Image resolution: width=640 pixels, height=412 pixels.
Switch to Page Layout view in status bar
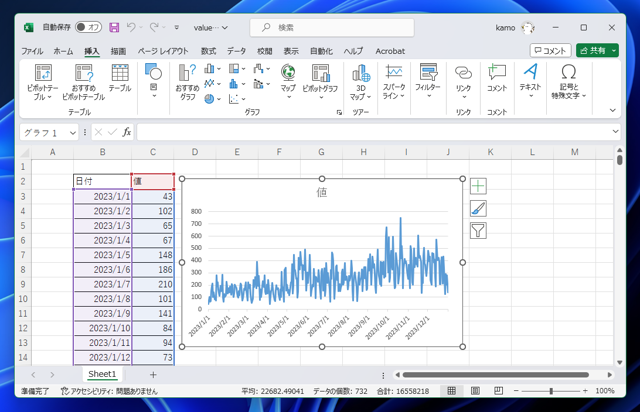point(474,391)
